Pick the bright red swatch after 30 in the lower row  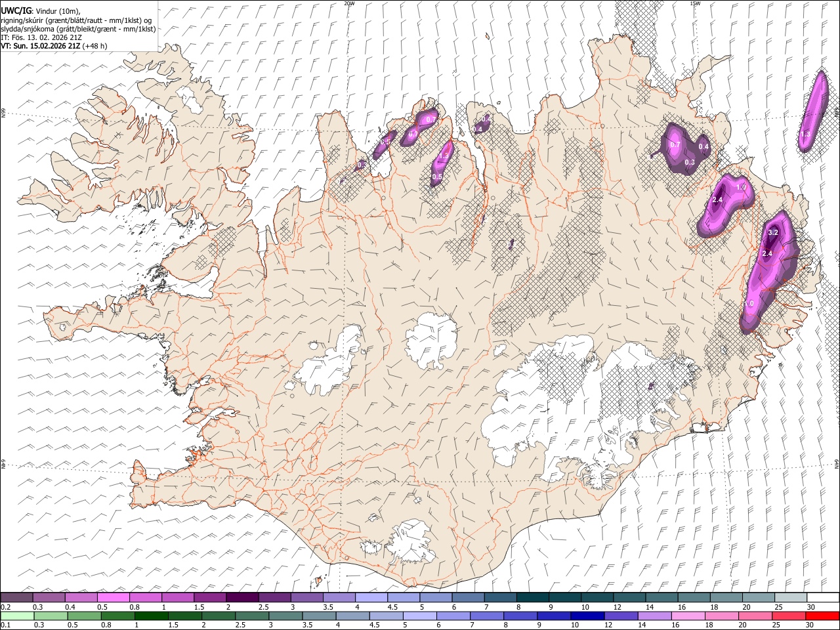click(x=822, y=616)
